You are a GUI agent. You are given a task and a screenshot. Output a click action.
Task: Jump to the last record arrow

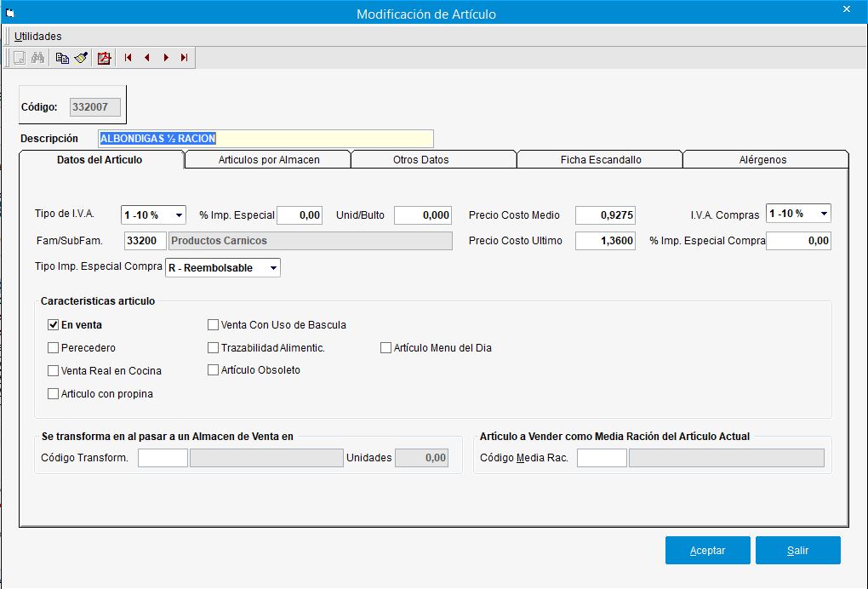[x=185, y=58]
